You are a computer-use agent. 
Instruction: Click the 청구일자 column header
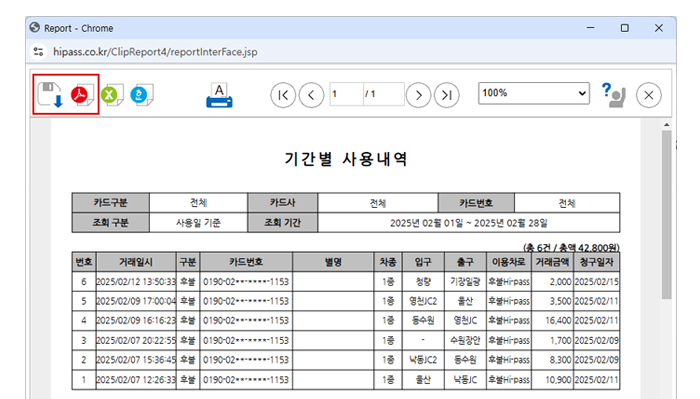point(596,262)
